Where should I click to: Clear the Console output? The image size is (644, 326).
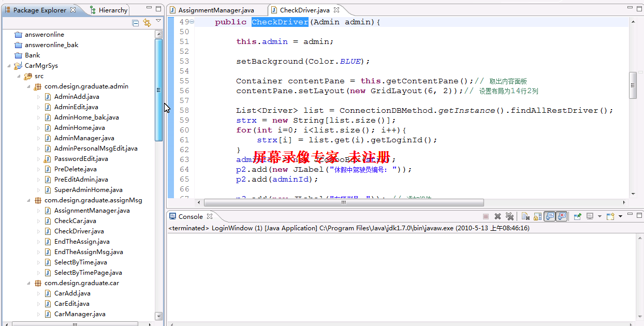[x=525, y=216]
